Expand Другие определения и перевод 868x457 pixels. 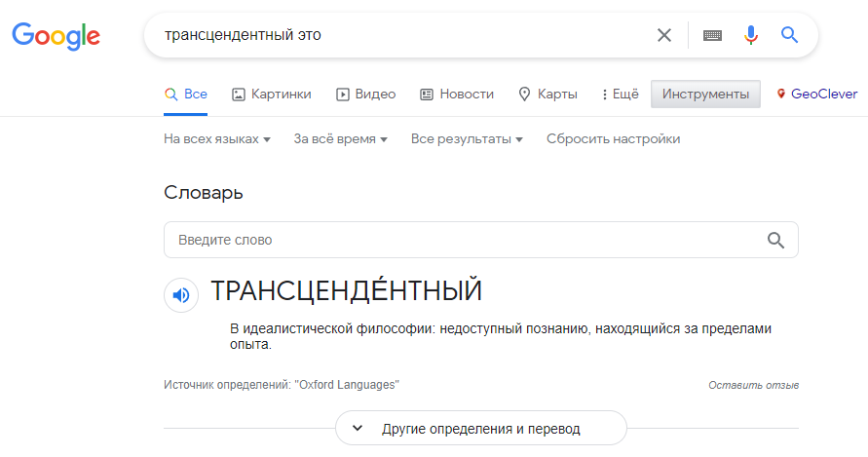pos(481,428)
